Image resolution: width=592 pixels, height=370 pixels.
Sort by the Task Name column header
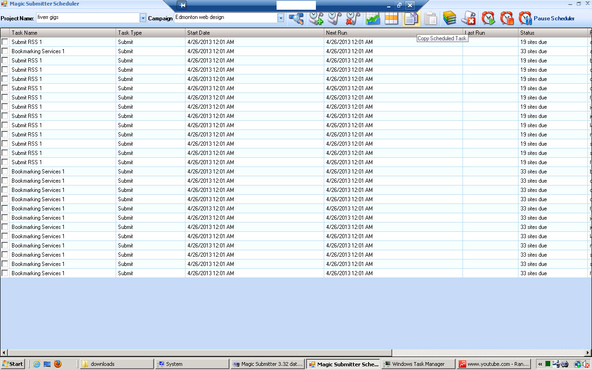[63, 33]
